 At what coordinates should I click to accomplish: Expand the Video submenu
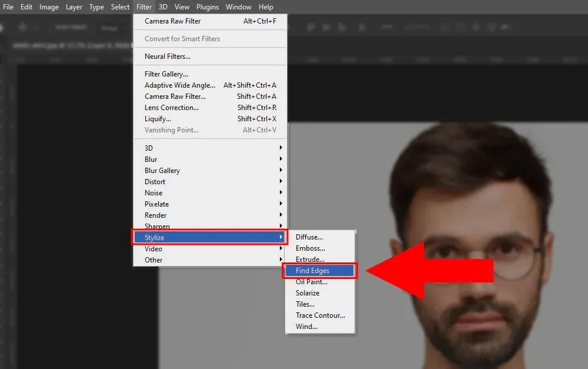pyautogui.click(x=211, y=248)
